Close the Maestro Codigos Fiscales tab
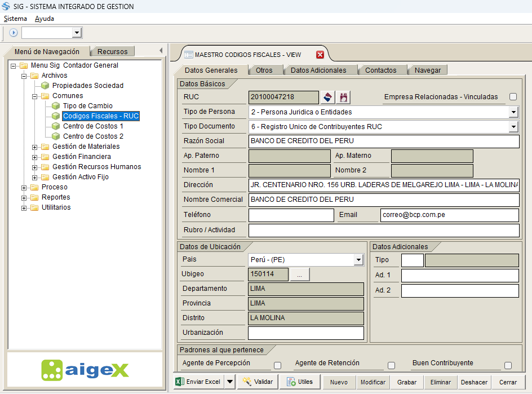The height and width of the screenshot is (394, 532). pyautogui.click(x=320, y=55)
